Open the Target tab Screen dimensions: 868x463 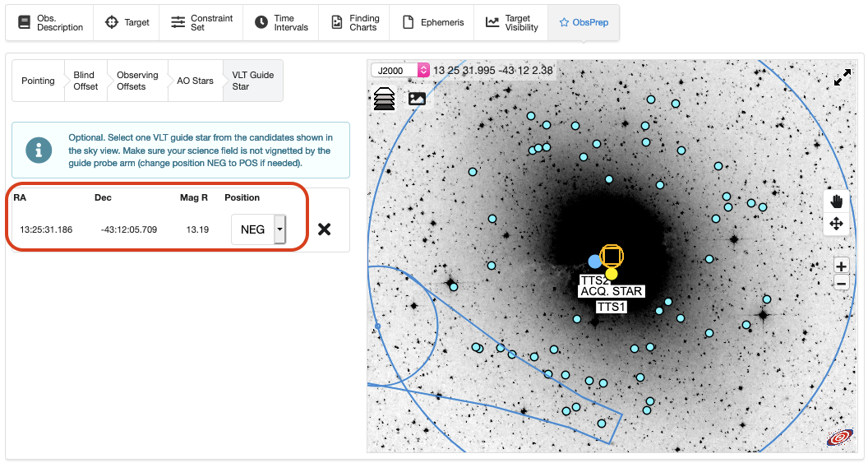pos(127,23)
